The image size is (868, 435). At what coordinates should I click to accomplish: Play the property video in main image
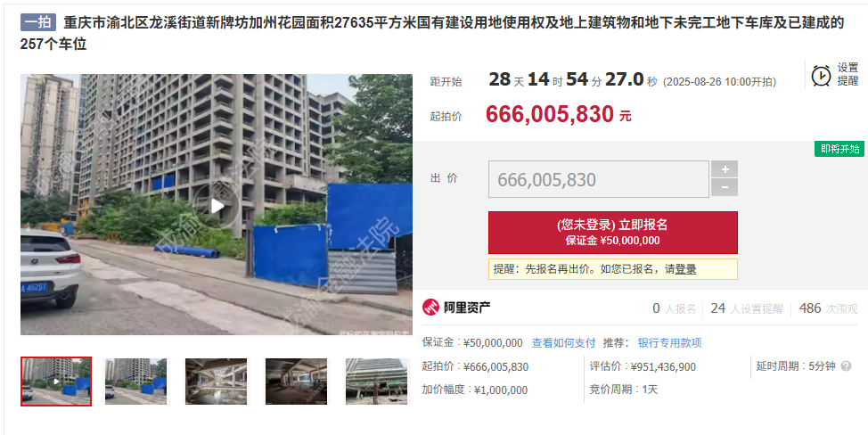[217, 206]
